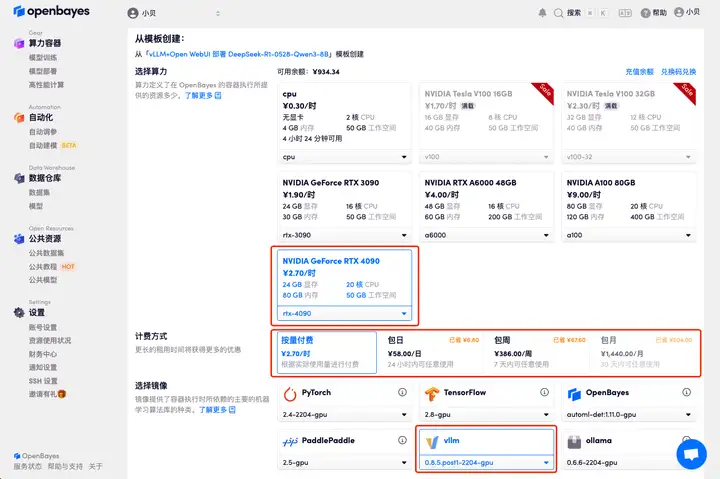Choose 包周 billing option
The image size is (720, 479).
pos(539,353)
